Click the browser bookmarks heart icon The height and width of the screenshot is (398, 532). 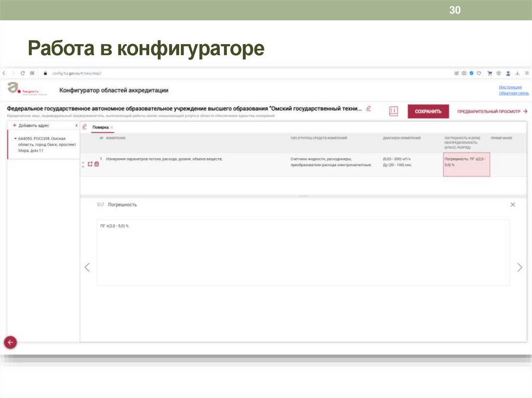(478, 73)
